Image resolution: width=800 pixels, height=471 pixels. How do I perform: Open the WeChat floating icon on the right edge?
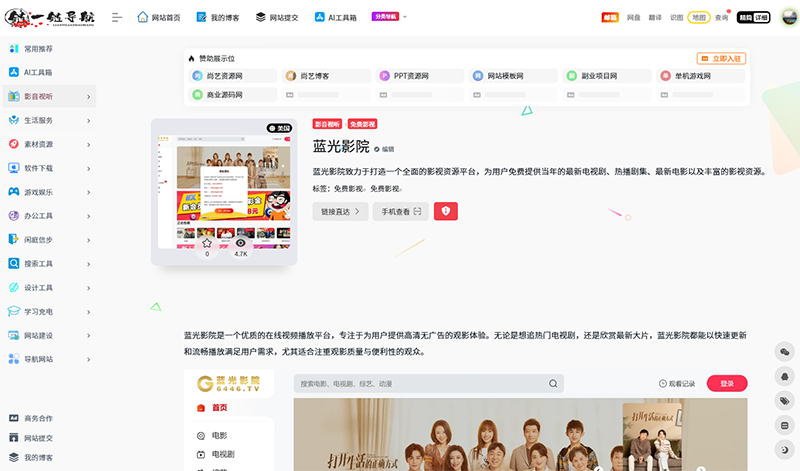785,352
